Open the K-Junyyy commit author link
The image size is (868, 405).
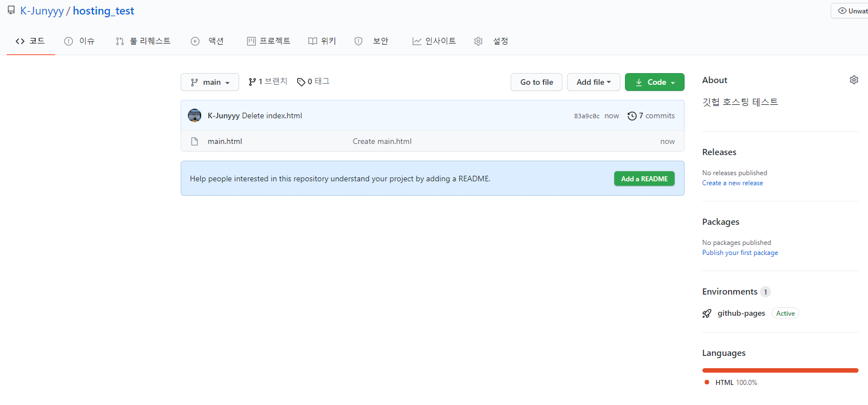click(224, 115)
